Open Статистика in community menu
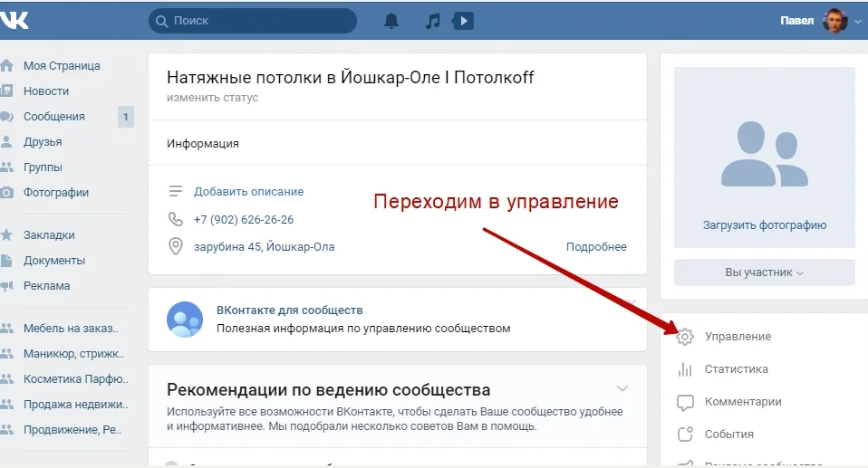Image resolution: width=868 pixels, height=468 pixels. pos(737,369)
